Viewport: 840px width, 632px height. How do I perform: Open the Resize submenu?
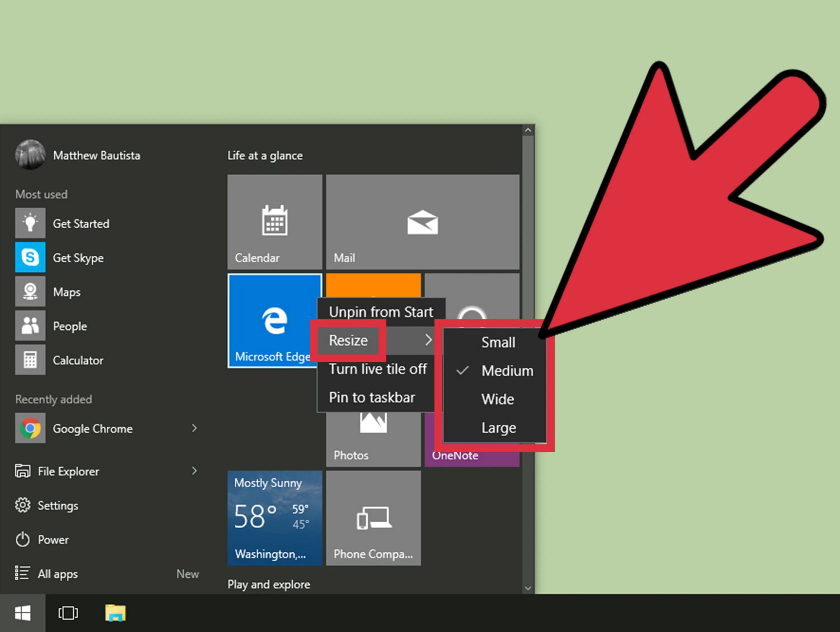pos(348,340)
